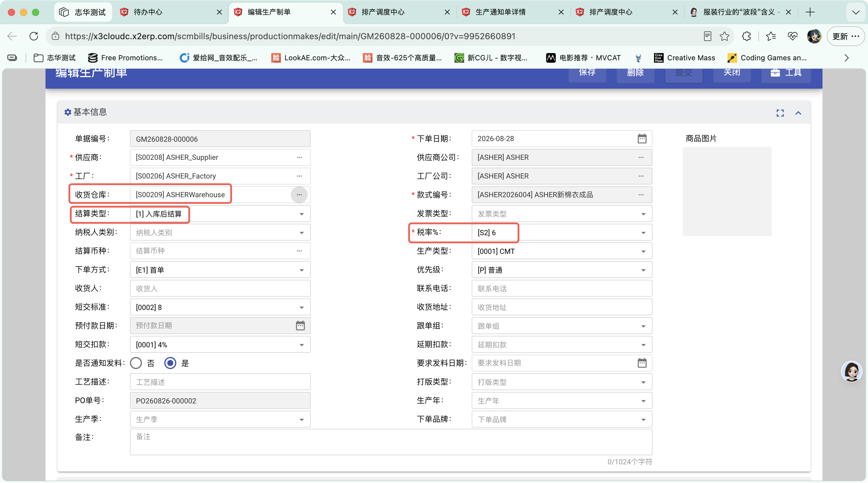Switch to 服装行业的“波段”含义 tab
Screen dimensions: 868x483
[740, 12]
